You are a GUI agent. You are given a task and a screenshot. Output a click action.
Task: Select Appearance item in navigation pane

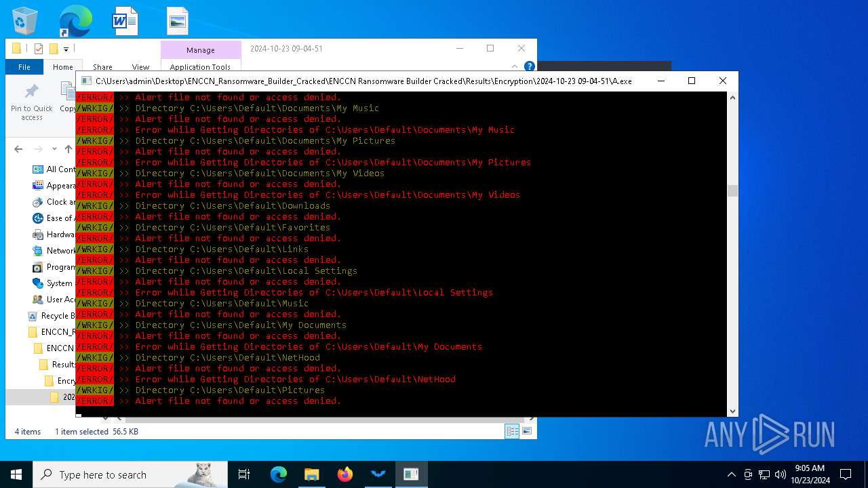54,186
